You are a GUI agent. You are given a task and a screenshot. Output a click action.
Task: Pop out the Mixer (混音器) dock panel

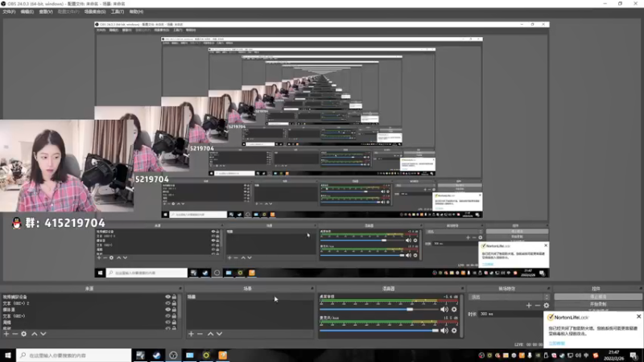[462, 289]
